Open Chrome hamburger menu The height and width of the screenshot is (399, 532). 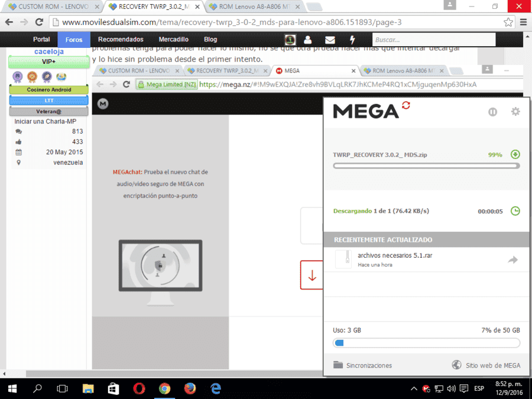(524, 22)
